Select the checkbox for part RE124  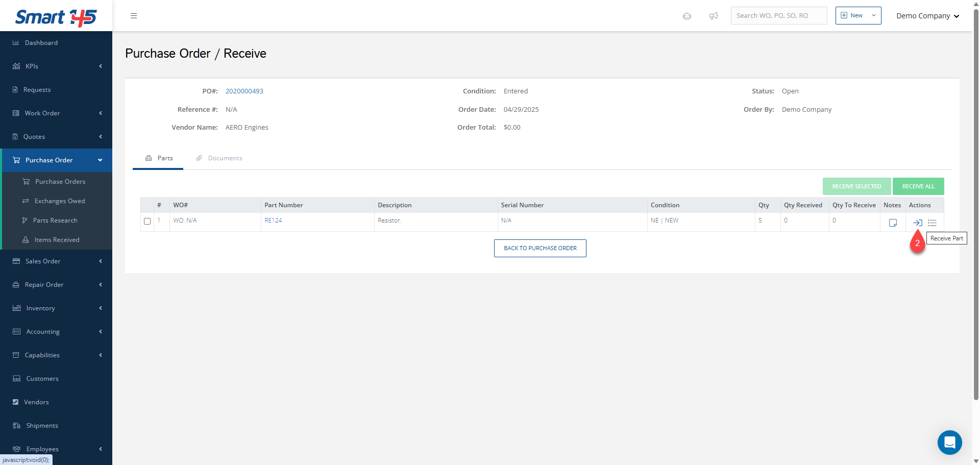148,222
